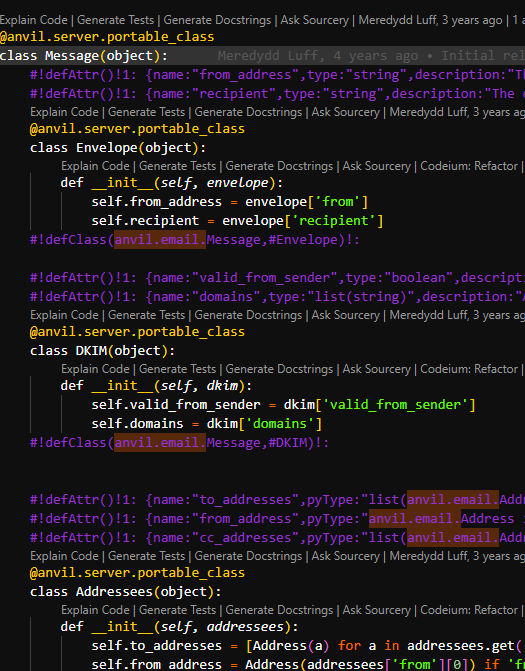Click Generate Docstrings lens for Envelope __init__
This screenshot has height=671, width=525.
click(x=279, y=166)
